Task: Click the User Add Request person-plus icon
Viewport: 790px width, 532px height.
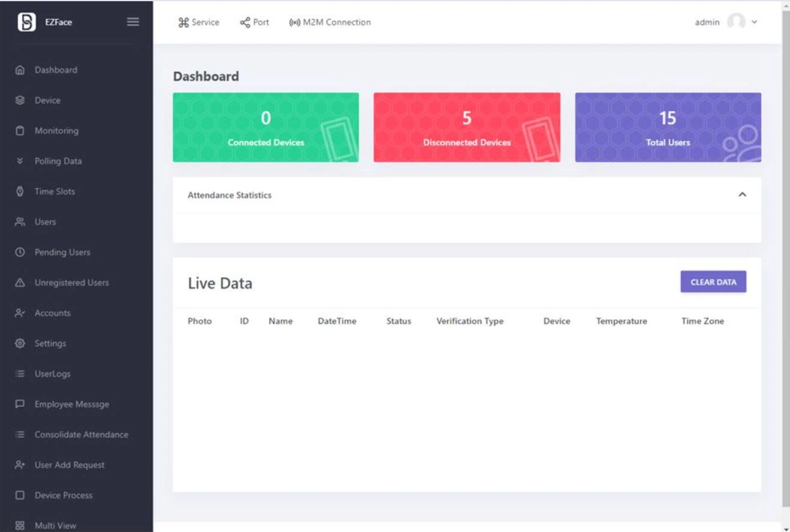Action: coord(20,465)
